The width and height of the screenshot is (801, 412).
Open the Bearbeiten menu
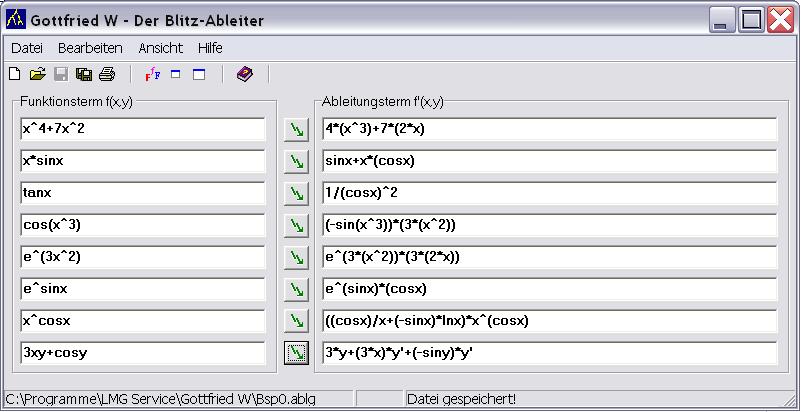click(x=90, y=48)
